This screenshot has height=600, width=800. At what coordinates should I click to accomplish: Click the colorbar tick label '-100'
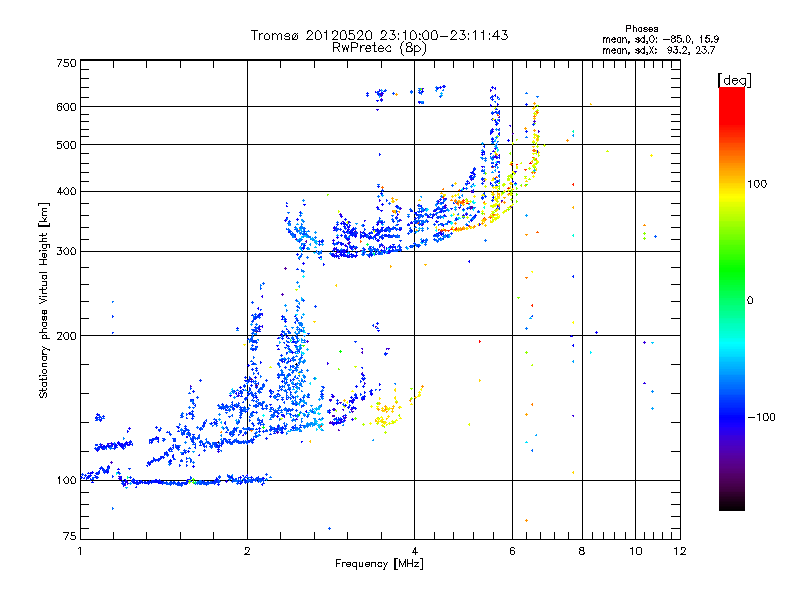pyautogui.click(x=762, y=417)
